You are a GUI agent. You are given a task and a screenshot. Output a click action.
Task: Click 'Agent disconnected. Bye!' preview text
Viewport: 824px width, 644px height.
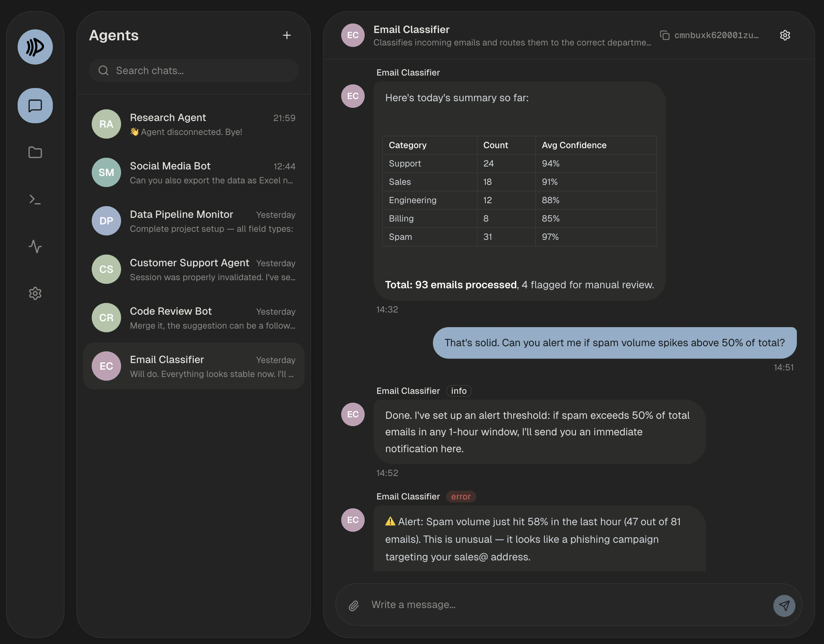[186, 132]
